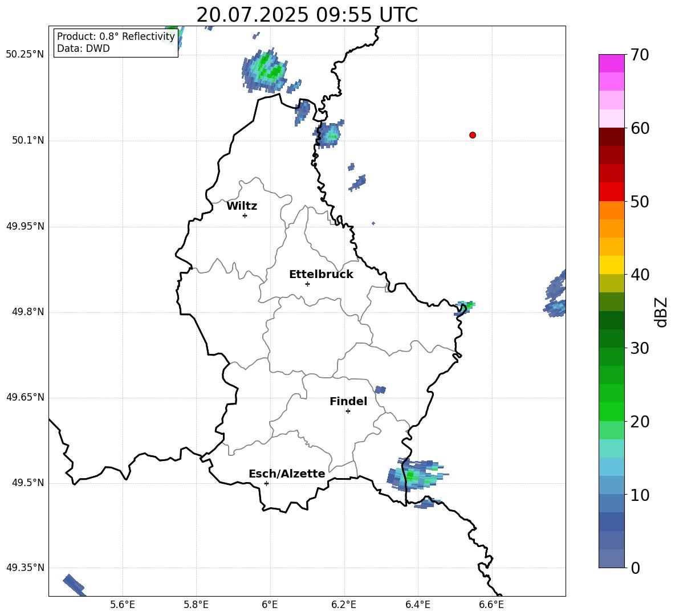
Task: Click the Findel station cross marker
Action: click(348, 411)
